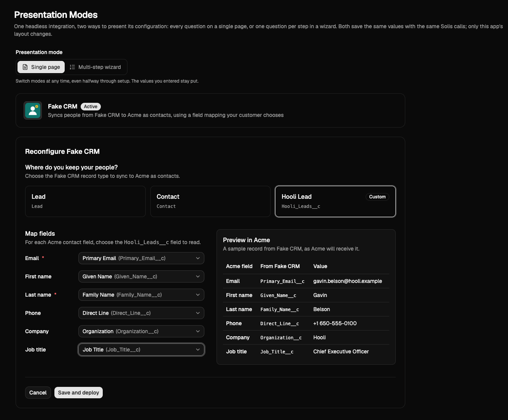
Task: Expand the Company mapping dropdown
Action: [x=141, y=331]
